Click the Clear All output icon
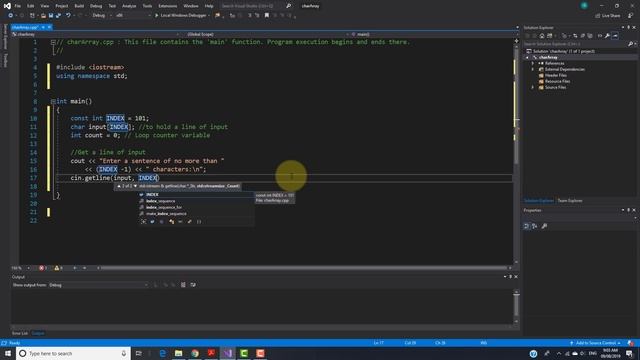 tap(183, 285)
